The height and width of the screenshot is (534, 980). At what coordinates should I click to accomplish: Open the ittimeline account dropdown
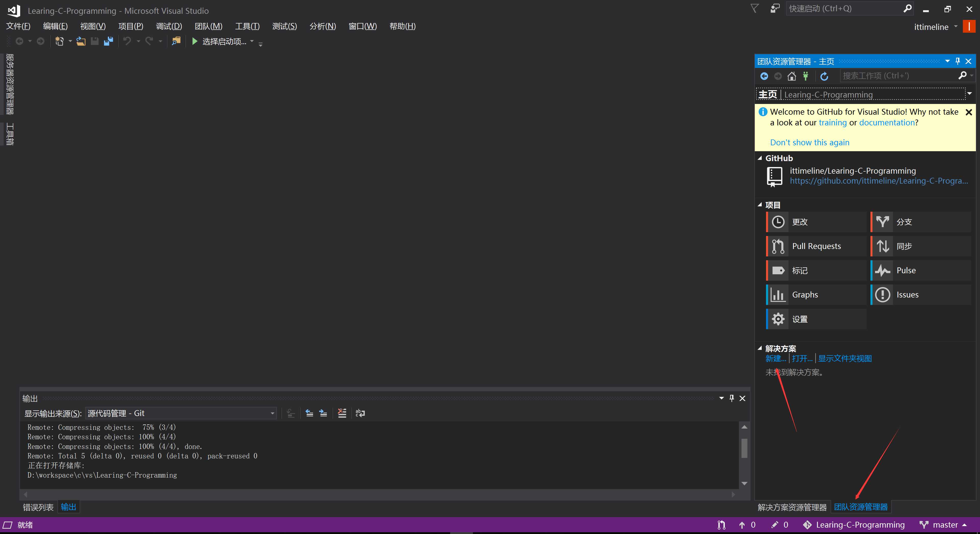point(956,27)
